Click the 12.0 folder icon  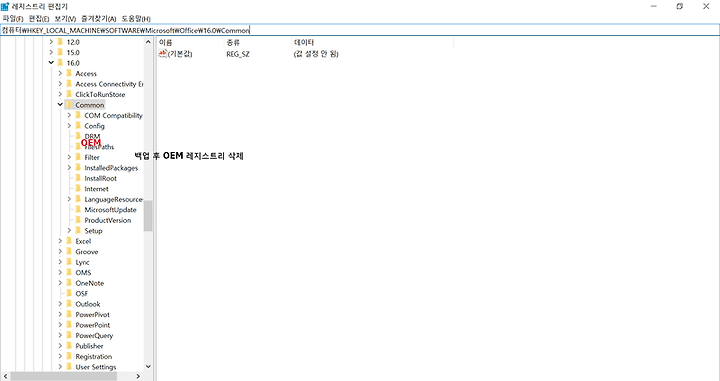[60, 42]
